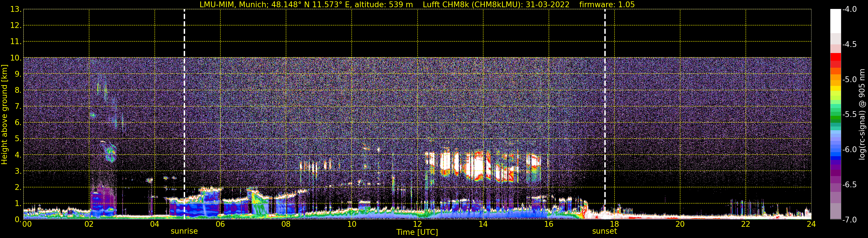Click the 20 tick on the time axis
Screen dimensions: 868x238
[680, 224]
